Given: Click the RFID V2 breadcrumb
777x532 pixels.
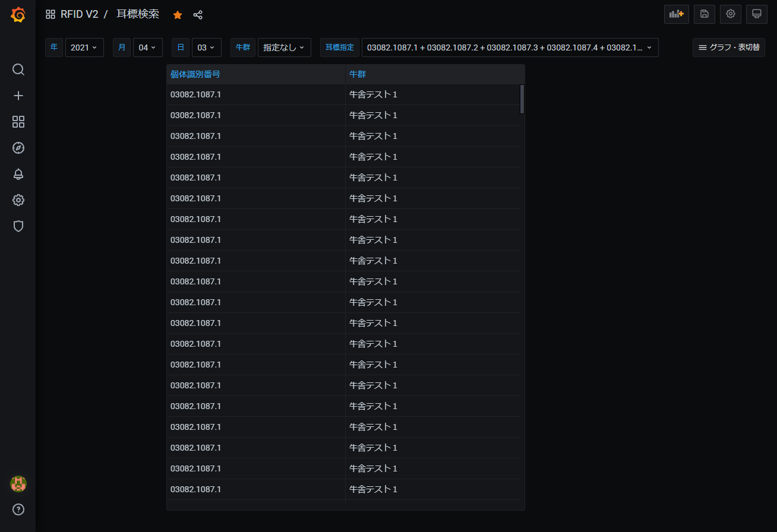Looking at the screenshot, I should tap(81, 14).
